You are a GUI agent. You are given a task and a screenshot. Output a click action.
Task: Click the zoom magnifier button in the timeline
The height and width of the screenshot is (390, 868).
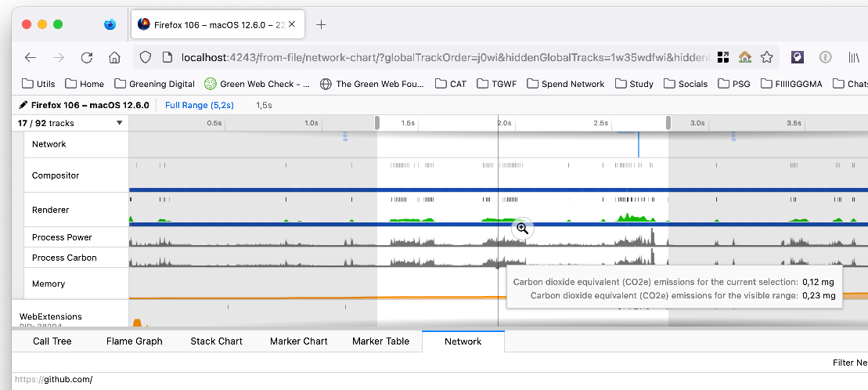tap(523, 228)
